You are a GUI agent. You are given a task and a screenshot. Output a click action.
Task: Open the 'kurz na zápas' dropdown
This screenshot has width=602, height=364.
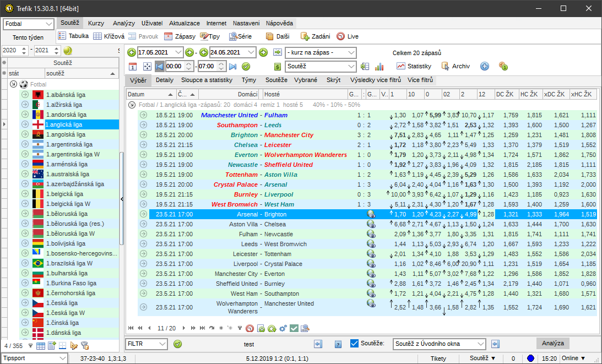click(351, 53)
